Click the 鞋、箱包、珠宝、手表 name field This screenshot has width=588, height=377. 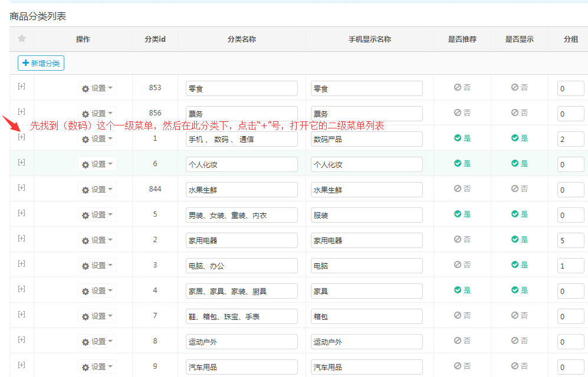tap(241, 316)
